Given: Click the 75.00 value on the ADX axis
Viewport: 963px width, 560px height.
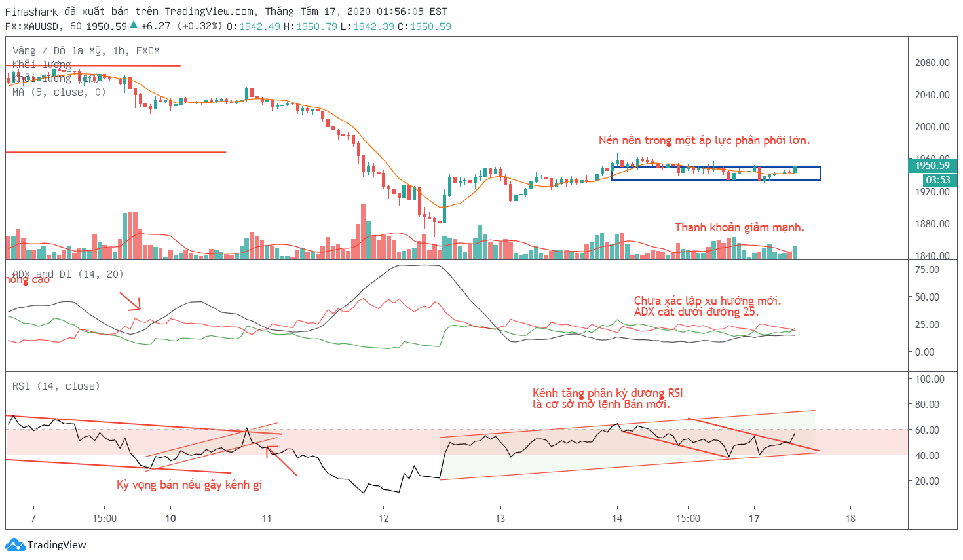Looking at the screenshot, I should pyautogui.click(x=927, y=269).
